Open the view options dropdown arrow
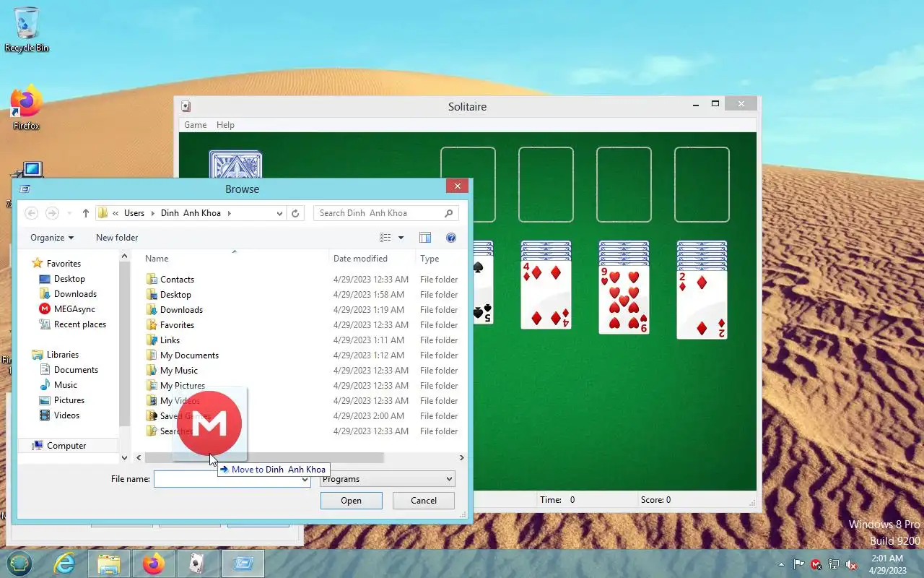This screenshot has width=924, height=578. [401, 238]
